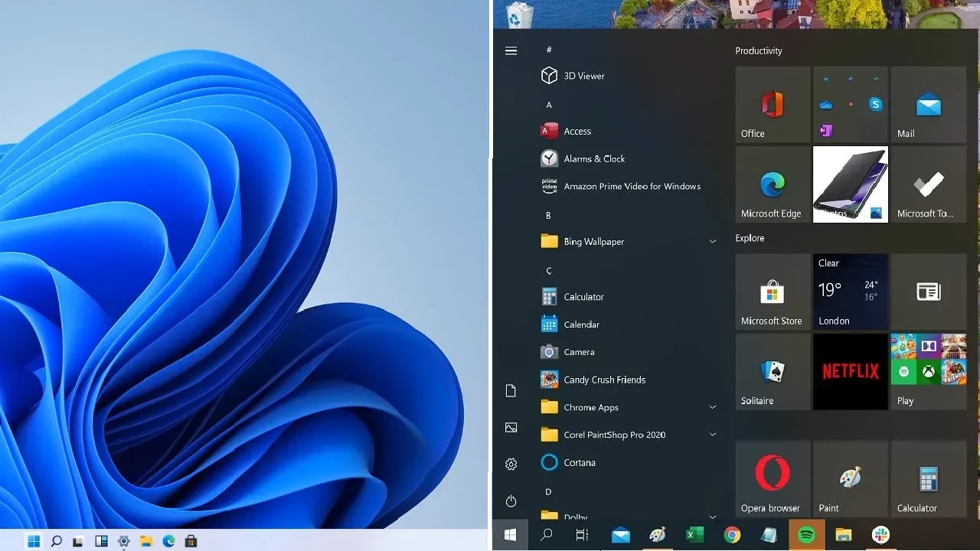Image resolution: width=980 pixels, height=551 pixels.
Task: Open the Weather tile showing London
Action: [x=850, y=292]
